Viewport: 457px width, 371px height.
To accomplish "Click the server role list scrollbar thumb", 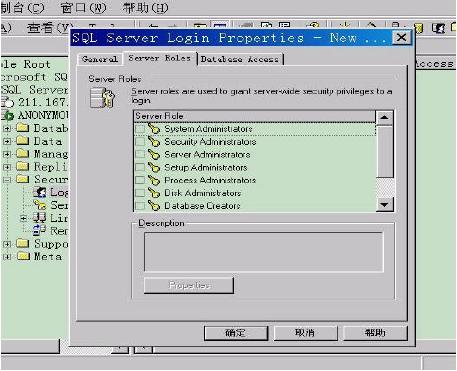I will [x=385, y=151].
